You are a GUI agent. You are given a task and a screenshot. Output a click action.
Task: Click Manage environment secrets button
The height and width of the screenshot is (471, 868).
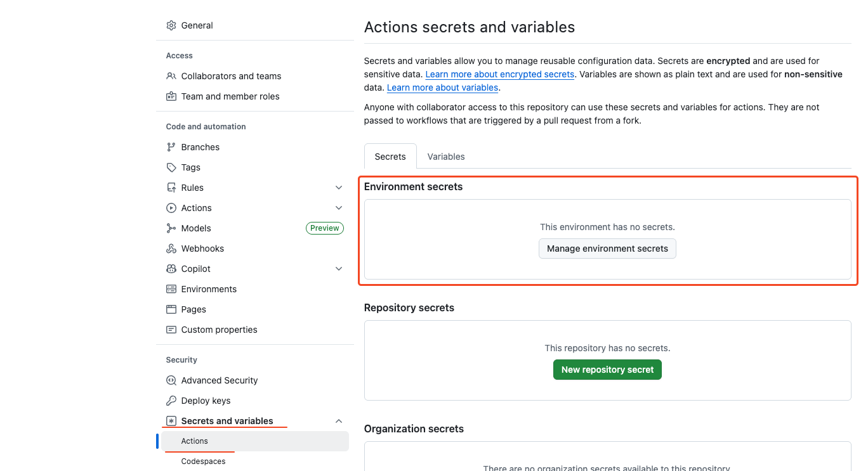point(607,248)
